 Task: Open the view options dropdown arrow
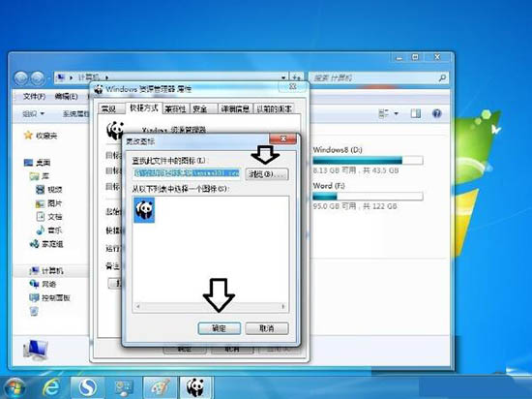396,113
